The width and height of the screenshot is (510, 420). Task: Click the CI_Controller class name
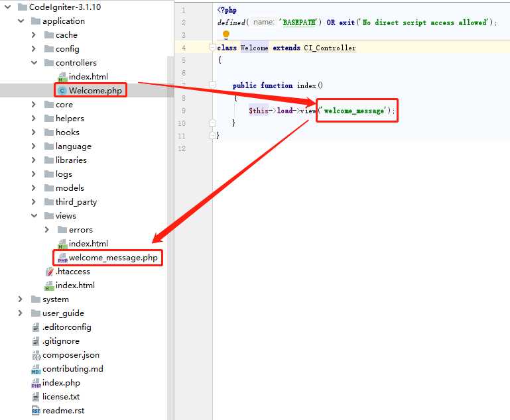click(x=330, y=48)
